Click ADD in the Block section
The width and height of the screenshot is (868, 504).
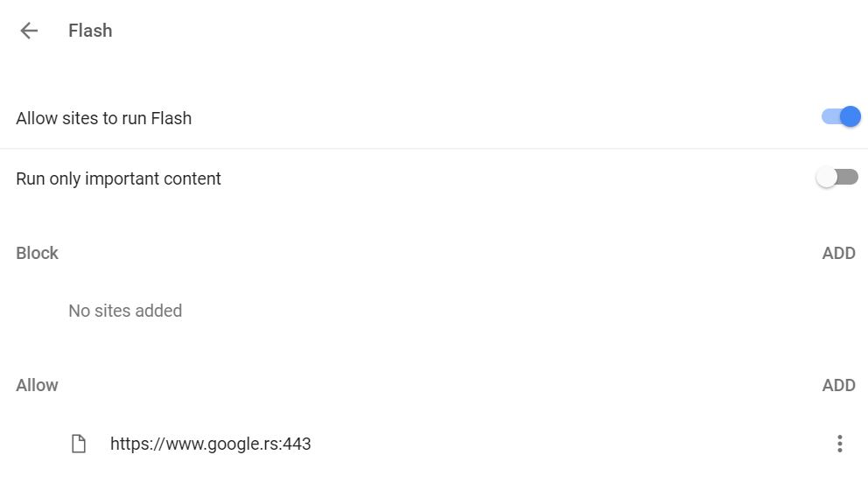(838, 253)
